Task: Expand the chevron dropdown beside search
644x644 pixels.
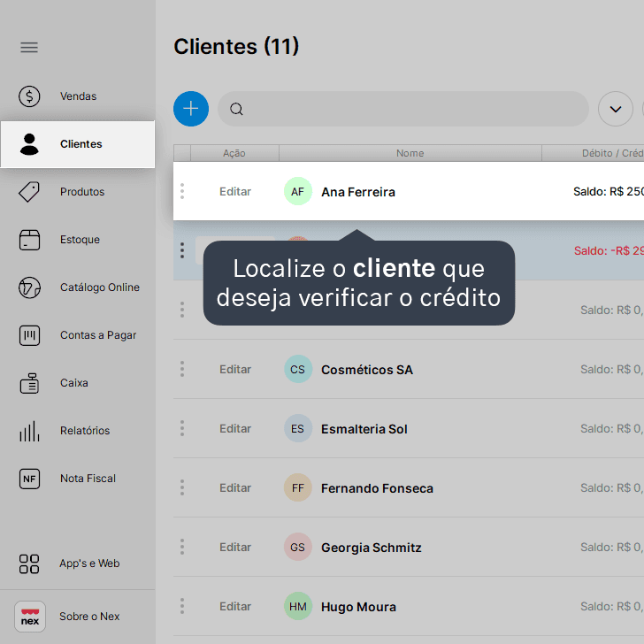Action: [616, 109]
